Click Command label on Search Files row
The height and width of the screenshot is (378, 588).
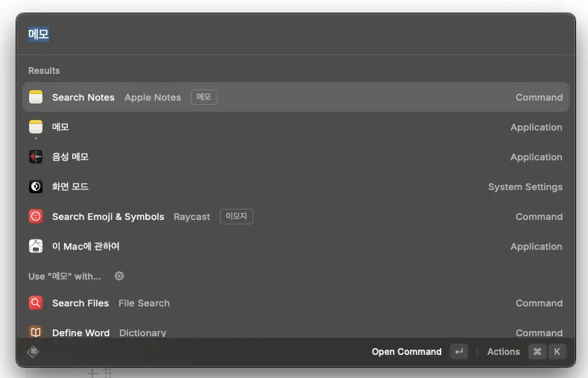(x=539, y=303)
